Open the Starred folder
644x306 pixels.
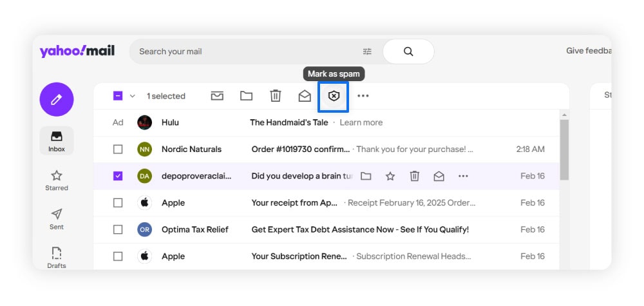coord(57,181)
